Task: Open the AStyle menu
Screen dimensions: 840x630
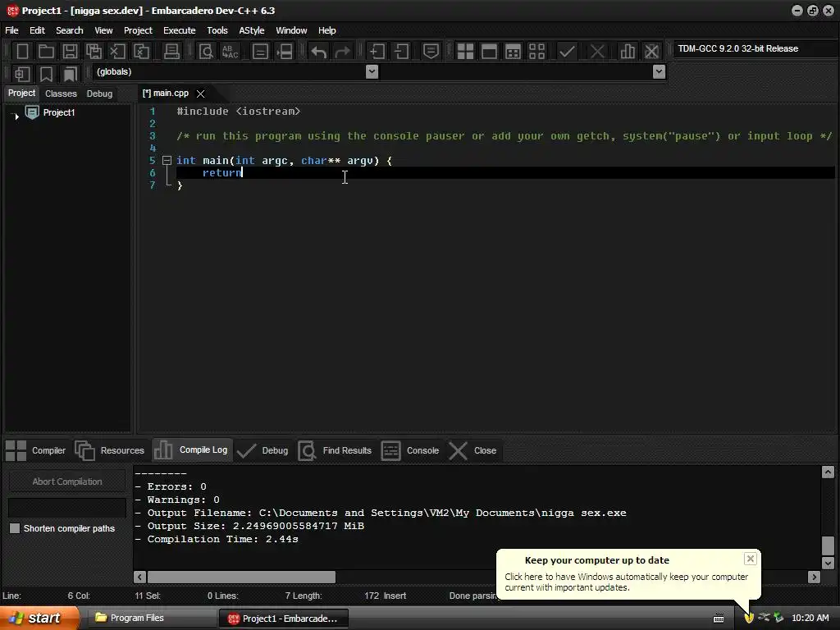Action: pyautogui.click(x=251, y=30)
